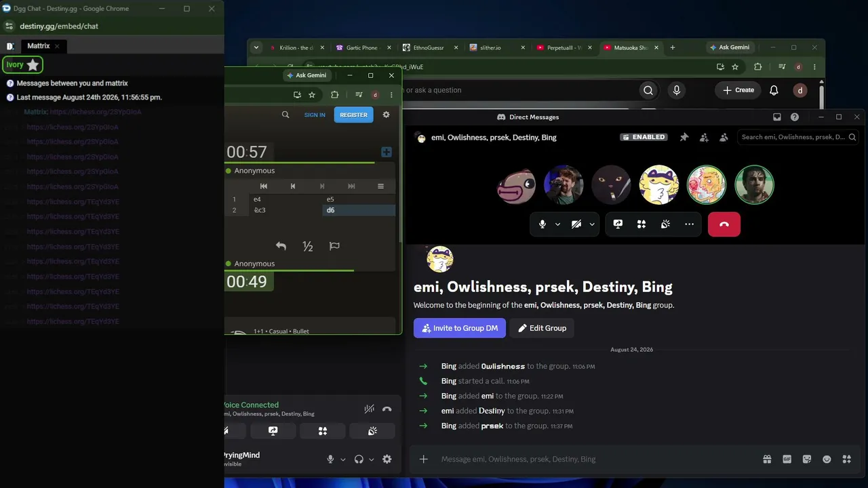
Task: Click the message input for the group
Action: coord(597,459)
